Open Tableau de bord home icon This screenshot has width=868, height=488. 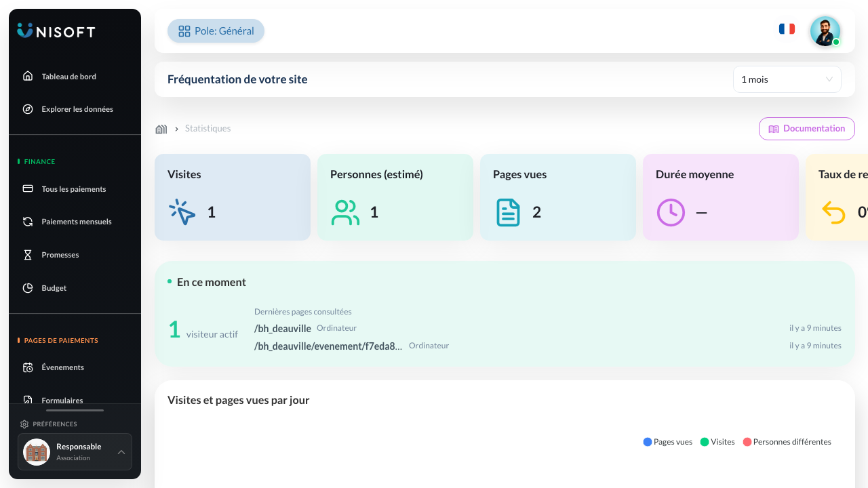click(x=28, y=76)
